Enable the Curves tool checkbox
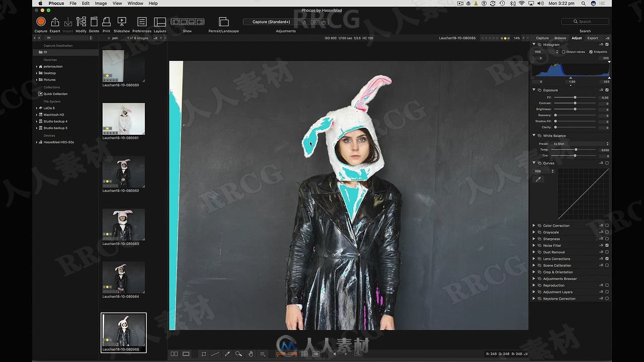This screenshot has width=644, height=362. (607, 163)
